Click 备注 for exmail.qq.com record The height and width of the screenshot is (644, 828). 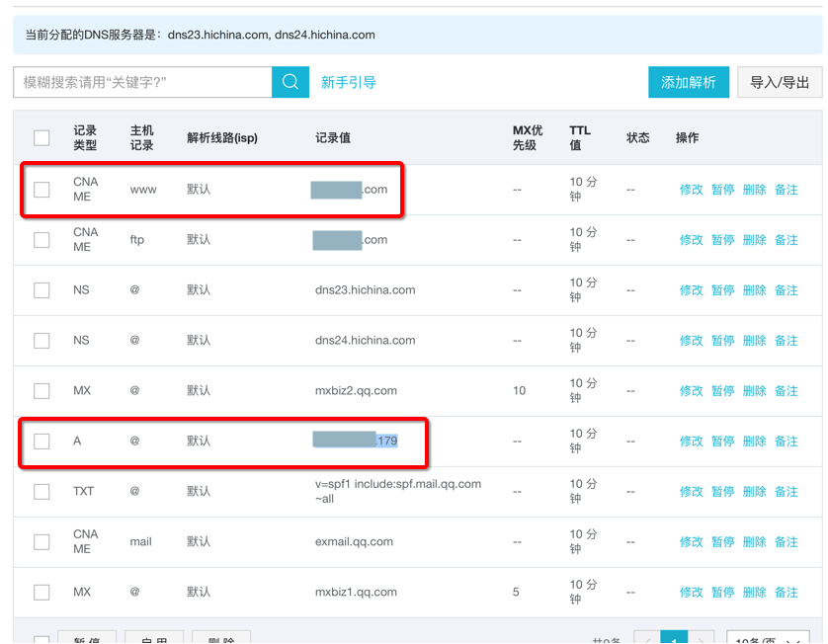(786, 542)
